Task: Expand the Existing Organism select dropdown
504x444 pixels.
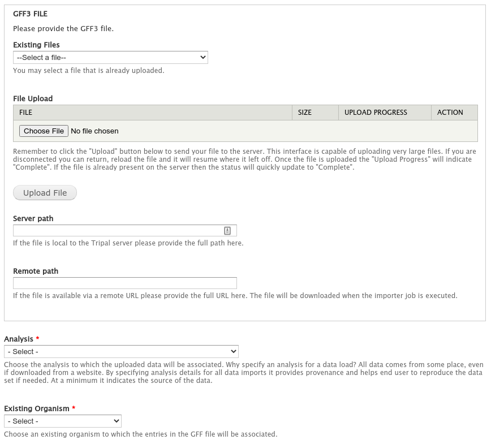Action: 63,421
